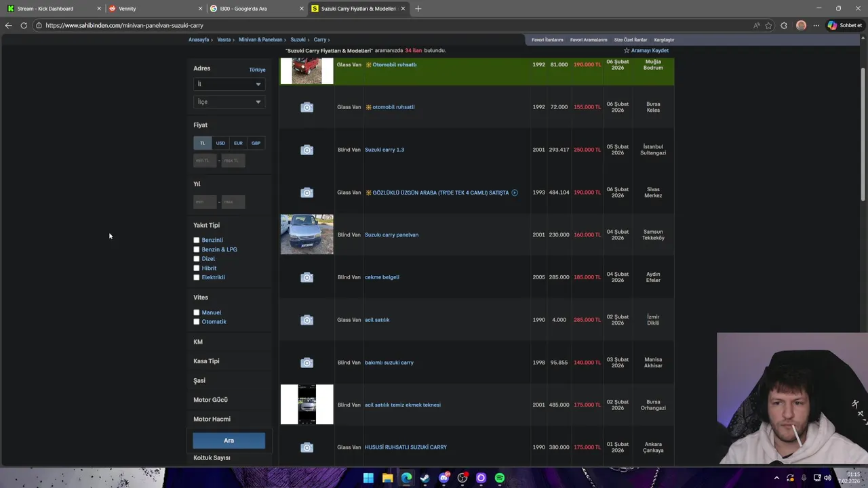
Task: Check the Manuel transmission checkbox
Action: (197, 312)
